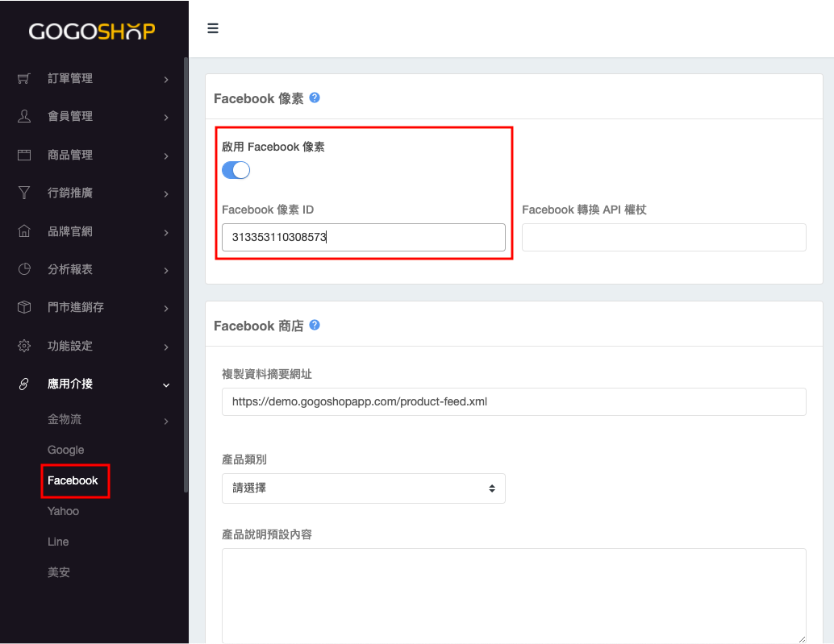The height and width of the screenshot is (644, 834).
Task: Click the 產品說明預設內容 textarea corner grip
Action: pos(802,639)
